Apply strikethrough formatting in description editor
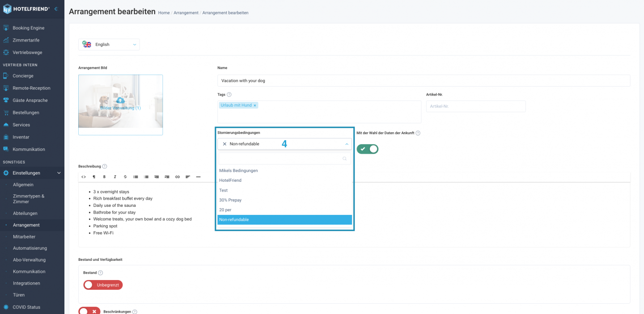The image size is (644, 314). [125, 177]
